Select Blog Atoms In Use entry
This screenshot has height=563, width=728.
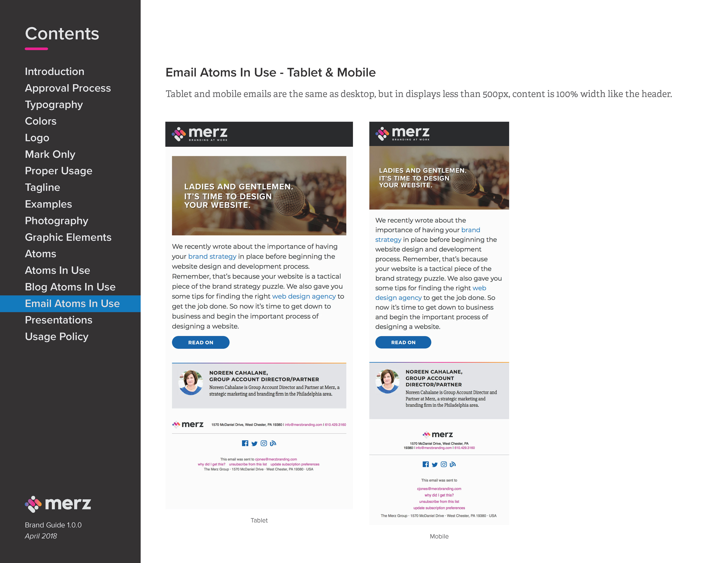coord(70,287)
